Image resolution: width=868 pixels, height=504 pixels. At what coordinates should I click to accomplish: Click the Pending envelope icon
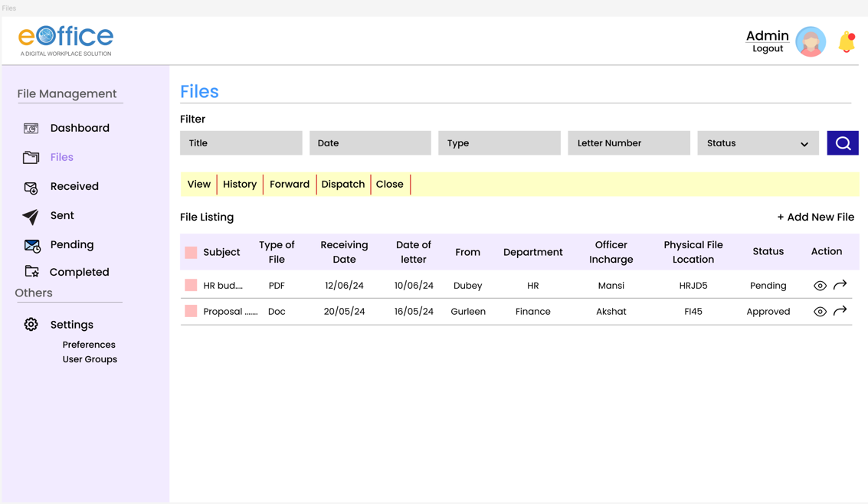(x=31, y=245)
